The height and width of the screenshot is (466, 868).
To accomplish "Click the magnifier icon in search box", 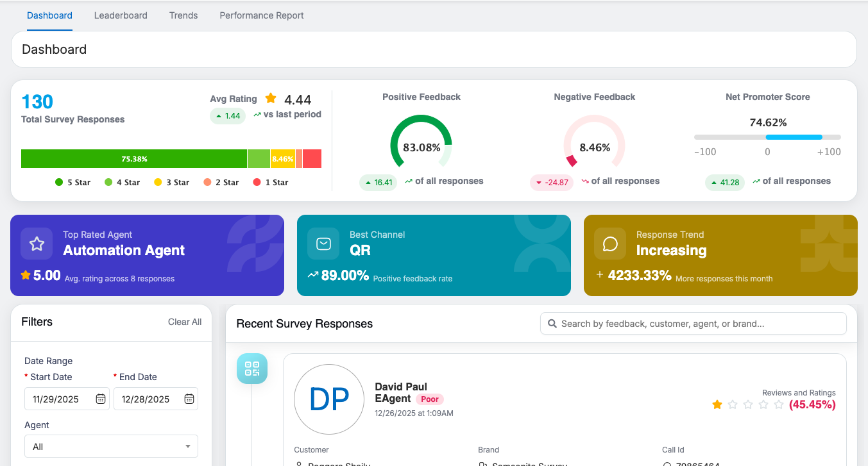I will pyautogui.click(x=552, y=324).
